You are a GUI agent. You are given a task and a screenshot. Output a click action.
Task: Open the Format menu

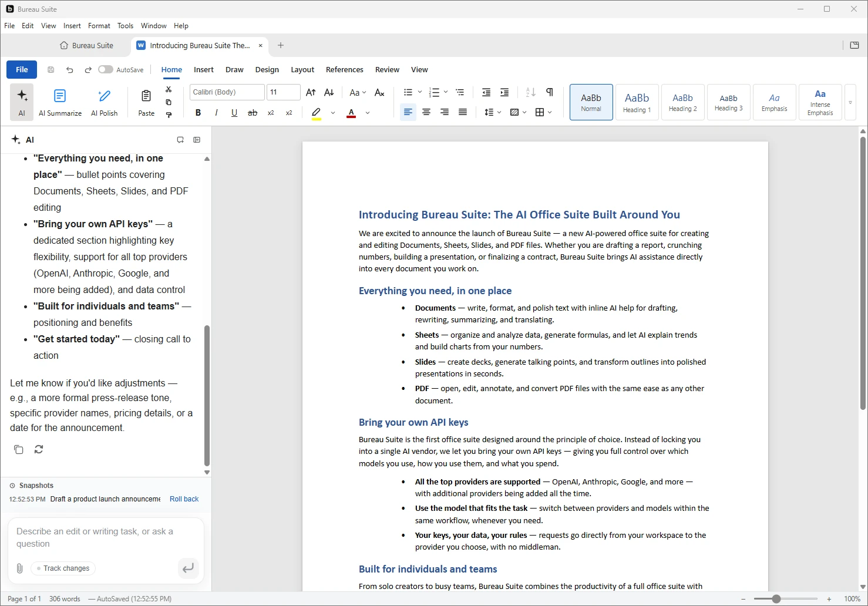99,26
